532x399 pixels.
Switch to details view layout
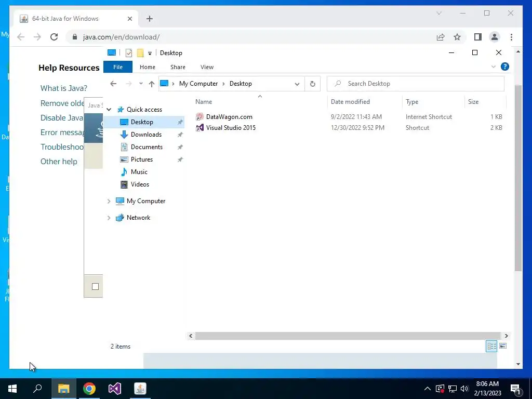[491, 346]
